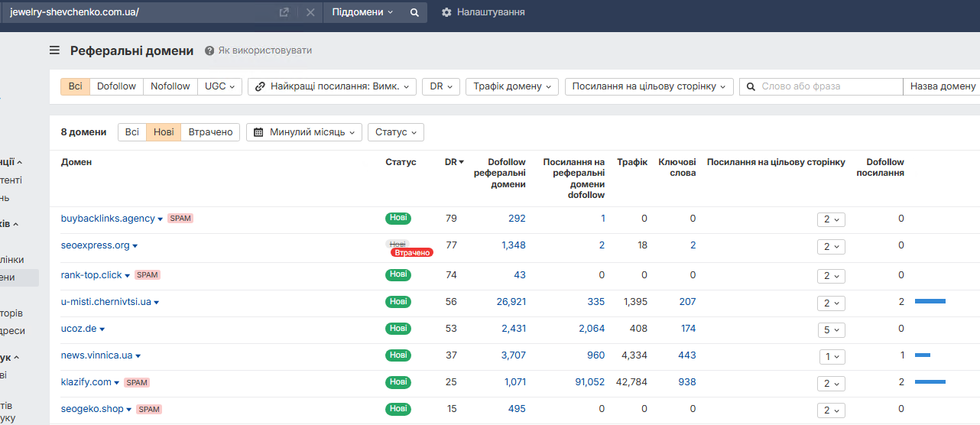Click the DR column sort arrow

pos(461,162)
